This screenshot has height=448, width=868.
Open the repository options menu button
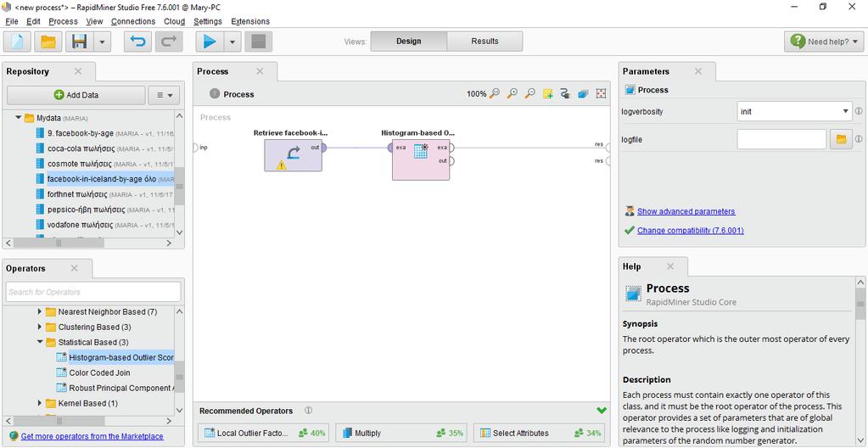tap(164, 95)
